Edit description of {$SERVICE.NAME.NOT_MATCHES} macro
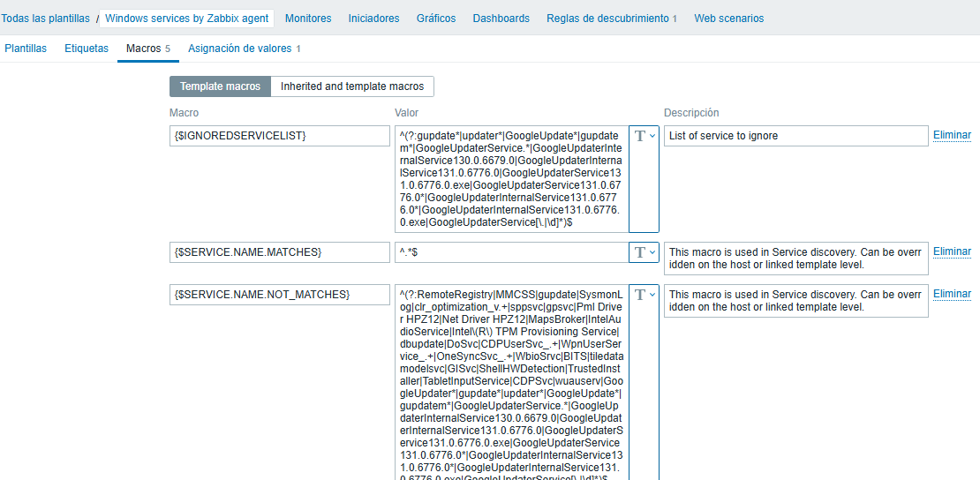Screen dimensions: 980x480 (796, 301)
